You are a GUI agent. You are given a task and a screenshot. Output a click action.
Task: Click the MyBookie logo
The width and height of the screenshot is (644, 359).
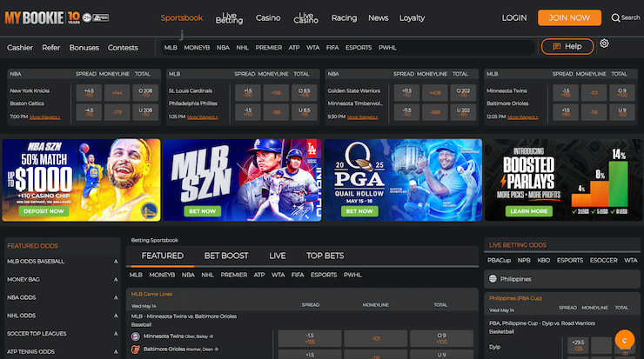click(35, 17)
